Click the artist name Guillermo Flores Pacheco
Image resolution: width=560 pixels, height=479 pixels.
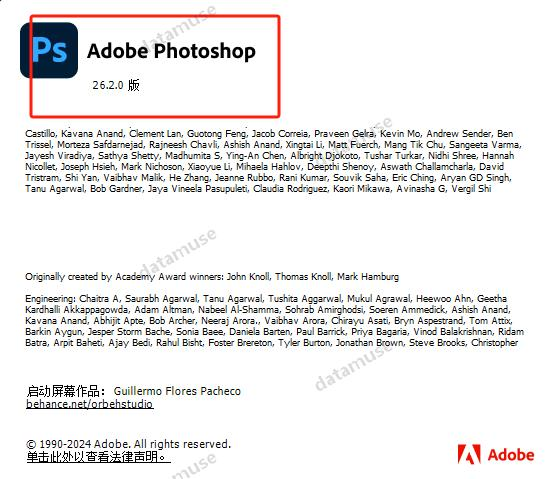177,391
